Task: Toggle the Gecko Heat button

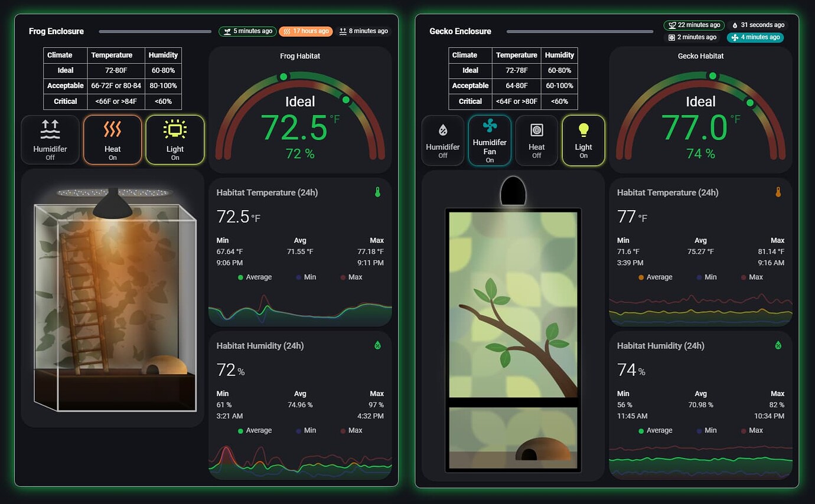Action: click(536, 140)
